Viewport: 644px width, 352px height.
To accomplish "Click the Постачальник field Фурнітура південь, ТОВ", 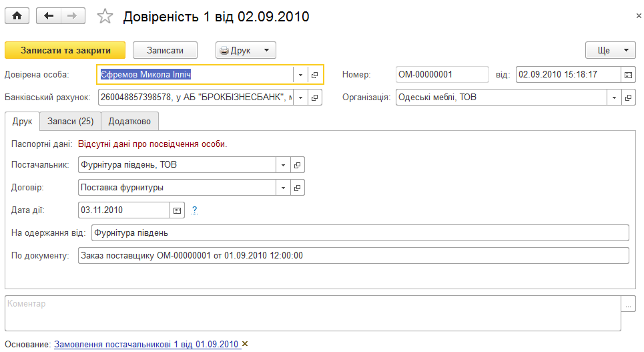I will coord(177,165).
